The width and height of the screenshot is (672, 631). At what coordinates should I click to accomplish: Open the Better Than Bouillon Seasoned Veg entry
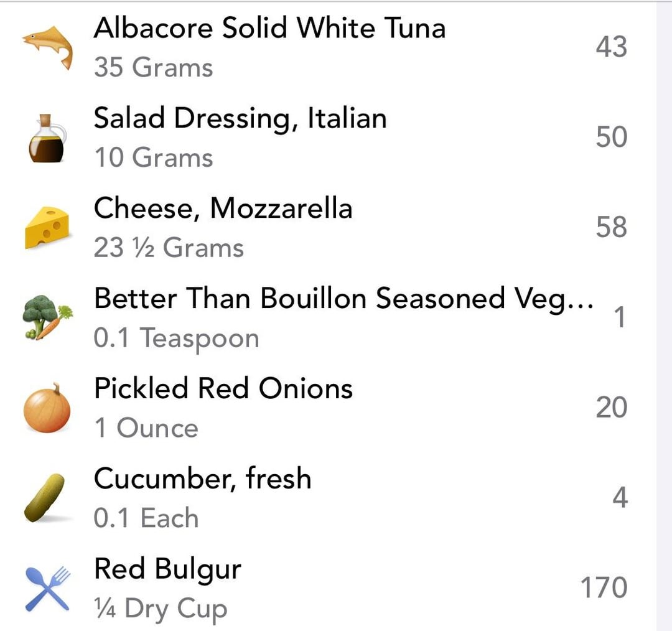point(343,299)
